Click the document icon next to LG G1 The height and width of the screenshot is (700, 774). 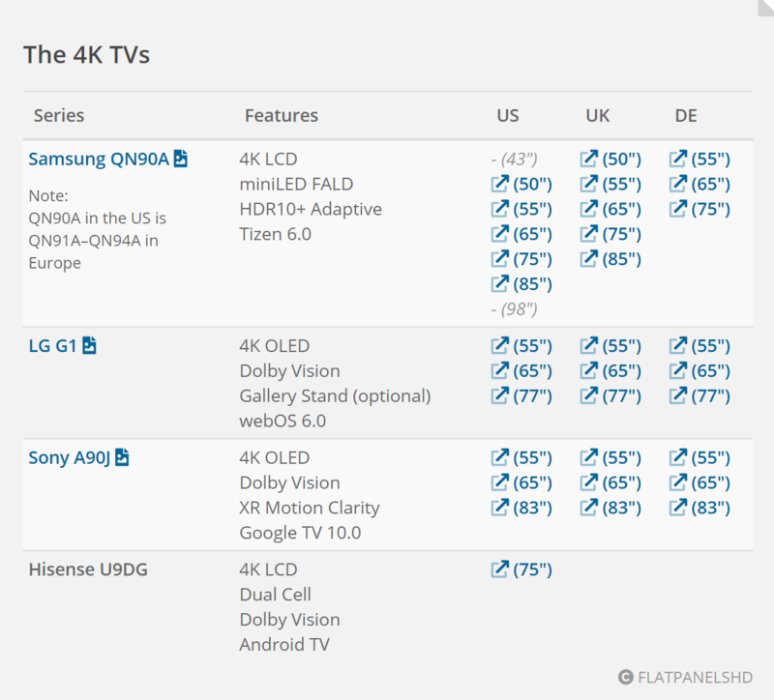89,345
